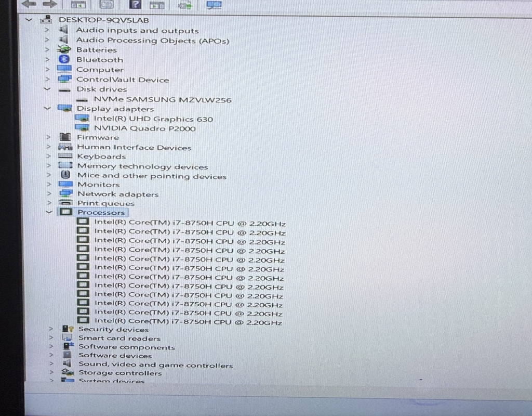
Task: Click the Storage controllers icon
Action: [x=68, y=372]
